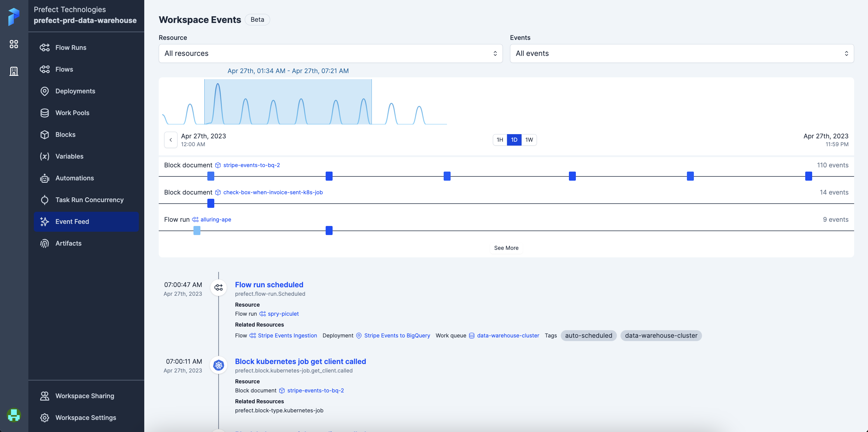The width and height of the screenshot is (868, 432).
Task: Click the Automations robot icon
Action: 44,178
